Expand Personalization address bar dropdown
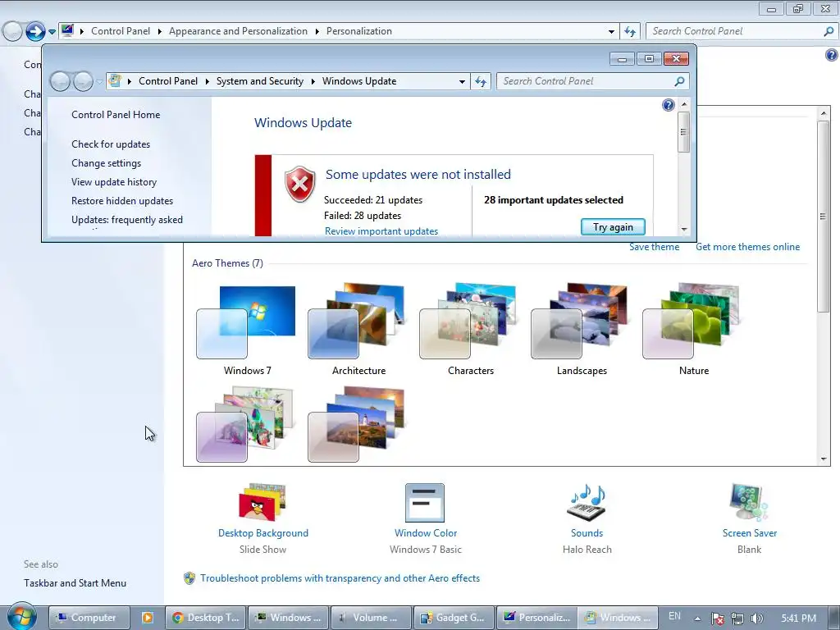840x630 pixels. pyautogui.click(x=611, y=32)
